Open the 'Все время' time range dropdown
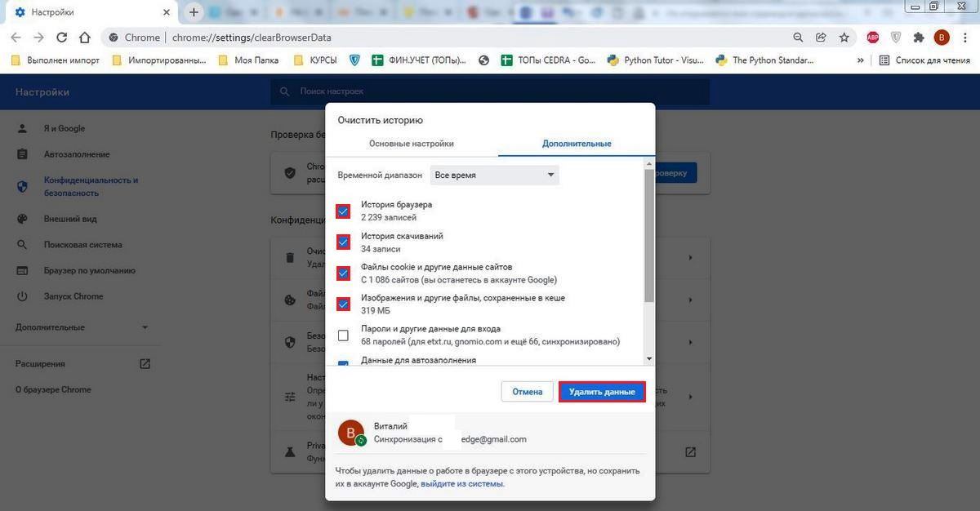The height and width of the screenshot is (511, 980). pyautogui.click(x=495, y=175)
